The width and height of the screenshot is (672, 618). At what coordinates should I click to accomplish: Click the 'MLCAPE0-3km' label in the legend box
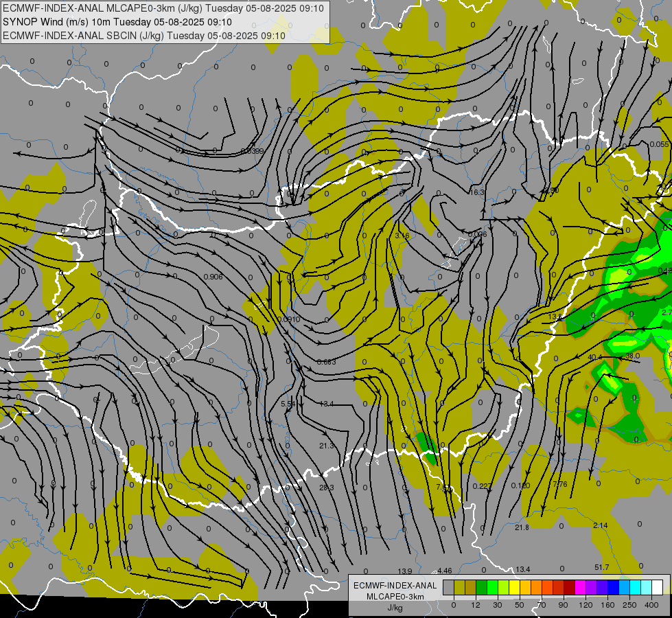(395, 597)
